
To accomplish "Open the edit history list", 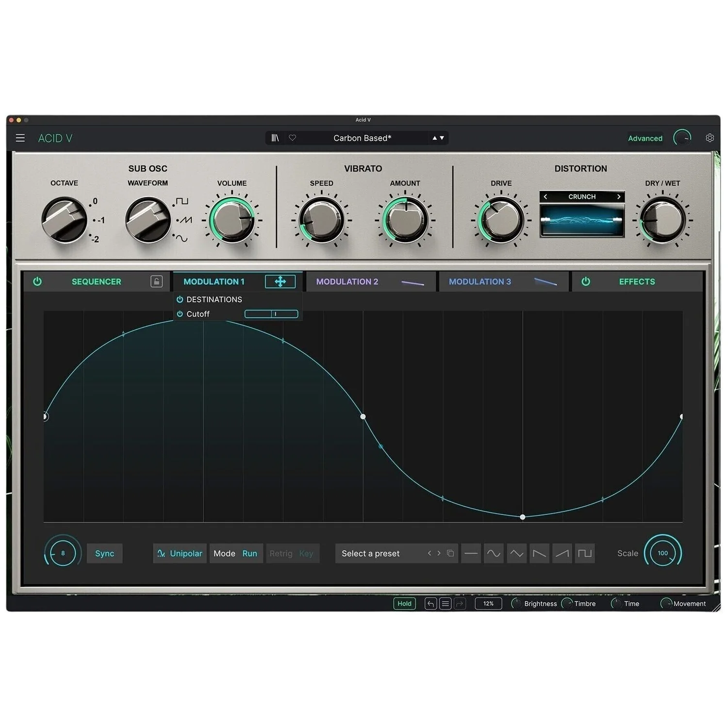I will click(x=445, y=604).
